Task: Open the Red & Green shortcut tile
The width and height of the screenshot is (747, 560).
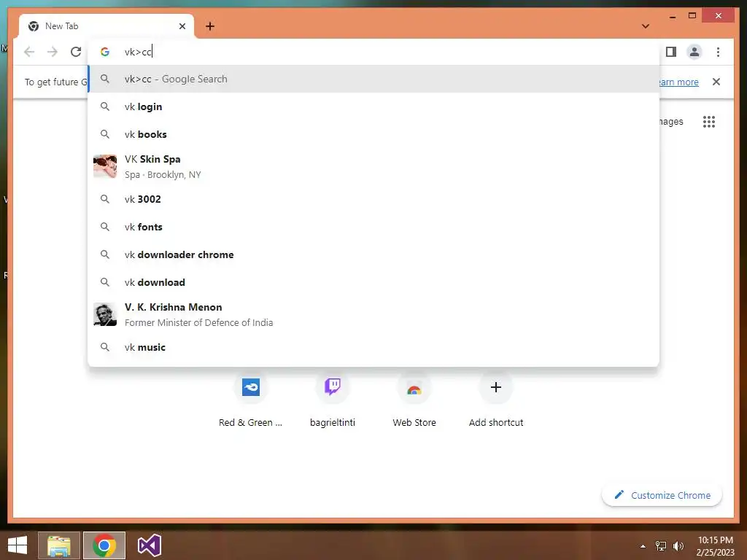Action: pyautogui.click(x=251, y=400)
